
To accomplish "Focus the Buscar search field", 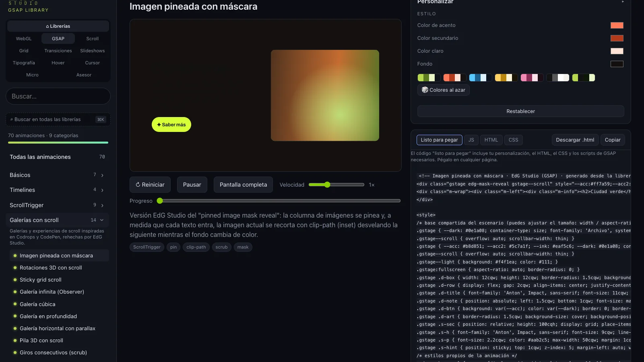I will (58, 97).
